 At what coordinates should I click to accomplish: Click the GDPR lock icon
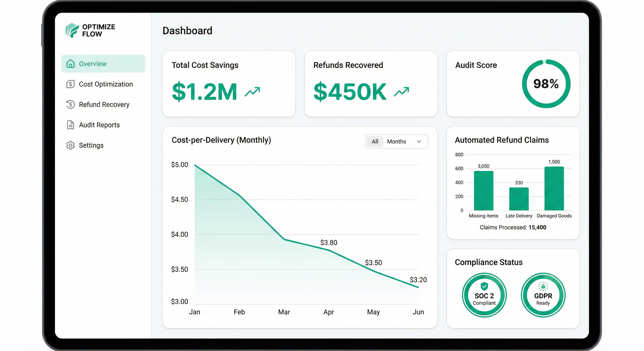click(x=543, y=286)
